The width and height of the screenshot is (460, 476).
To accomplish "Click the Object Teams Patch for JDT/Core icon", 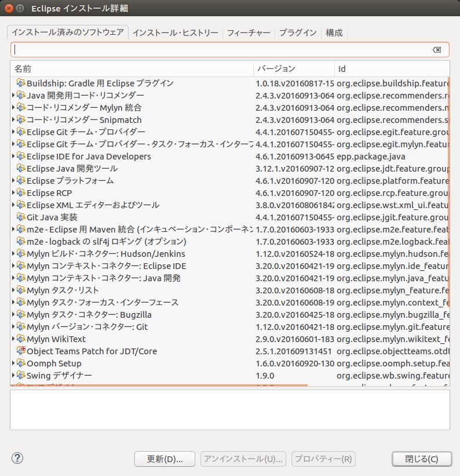I will click(21, 351).
